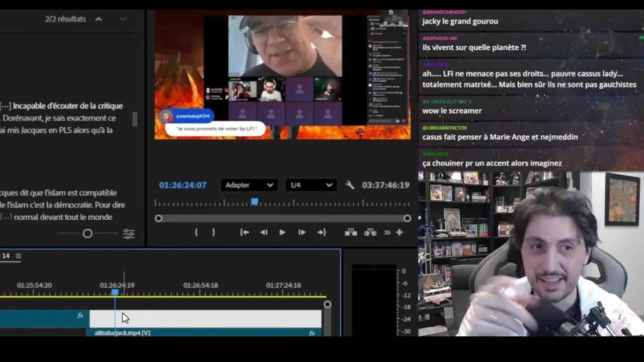
Task: Go to In point button
Action: pyautogui.click(x=245, y=232)
